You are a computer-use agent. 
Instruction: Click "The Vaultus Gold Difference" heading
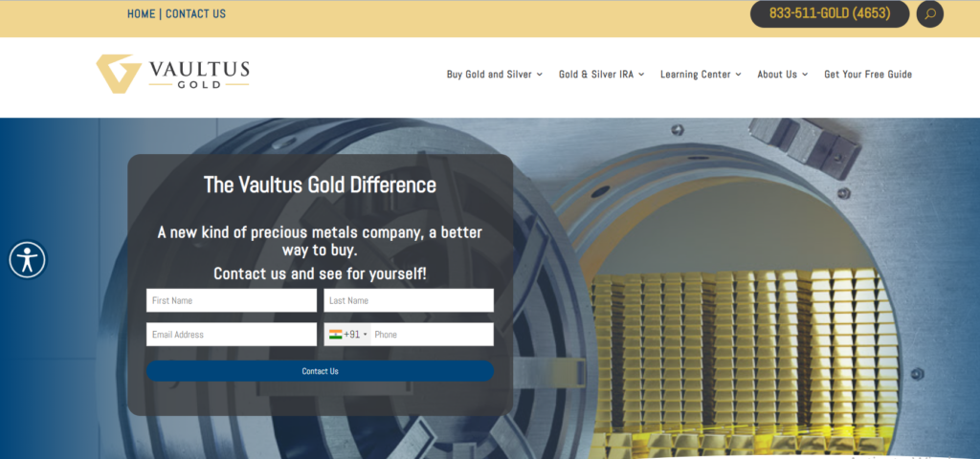(320, 185)
